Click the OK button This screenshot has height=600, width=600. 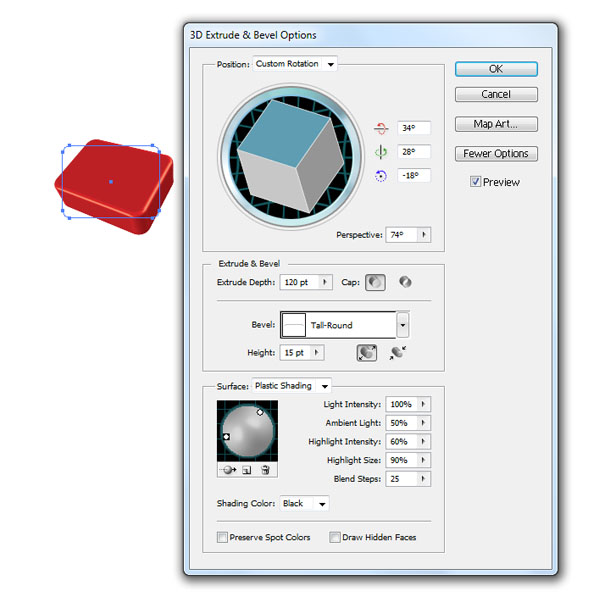point(496,69)
